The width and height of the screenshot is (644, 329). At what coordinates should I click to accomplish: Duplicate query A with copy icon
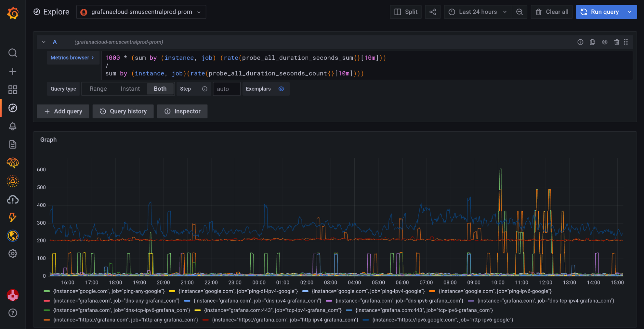coord(592,42)
